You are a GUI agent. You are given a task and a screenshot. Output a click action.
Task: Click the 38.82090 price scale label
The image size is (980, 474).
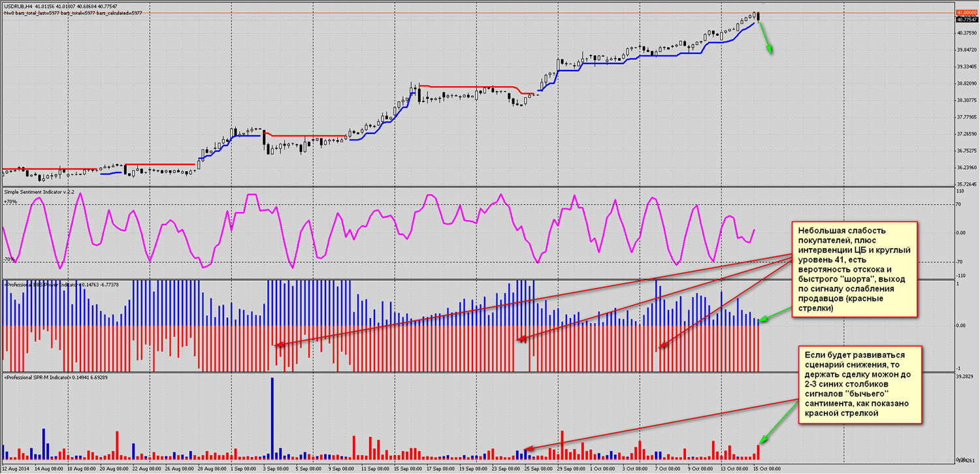click(x=966, y=84)
